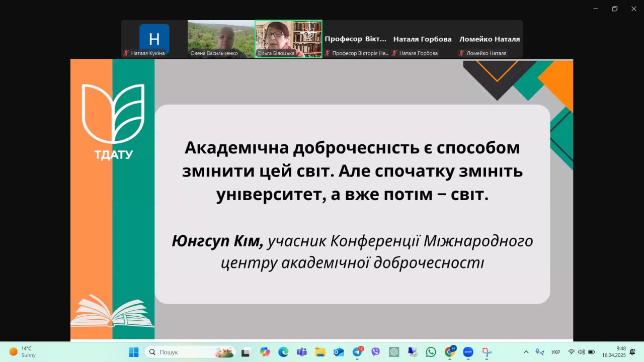This screenshot has width=644, height=362.
Task: Open WhatsApp from the taskbar
Action: [431, 352]
